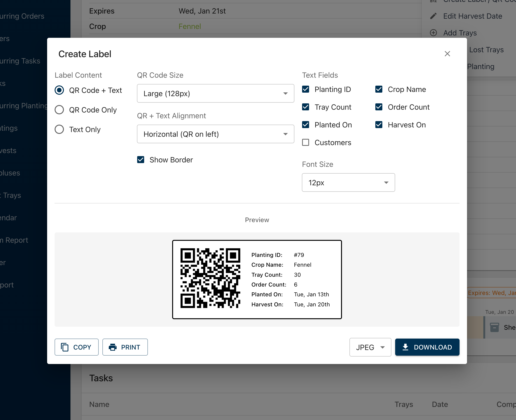Image resolution: width=516 pixels, height=420 pixels.
Task: Select the QR Code Only radio option
Action: coord(59,110)
